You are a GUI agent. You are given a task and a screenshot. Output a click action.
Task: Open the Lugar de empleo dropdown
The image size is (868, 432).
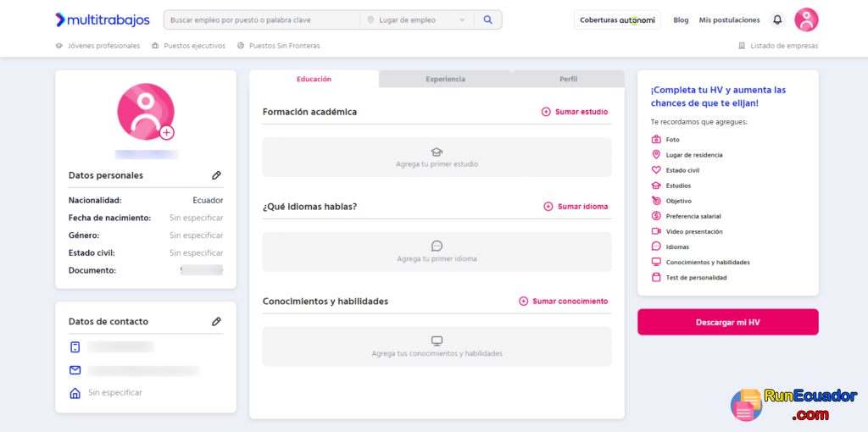[417, 20]
